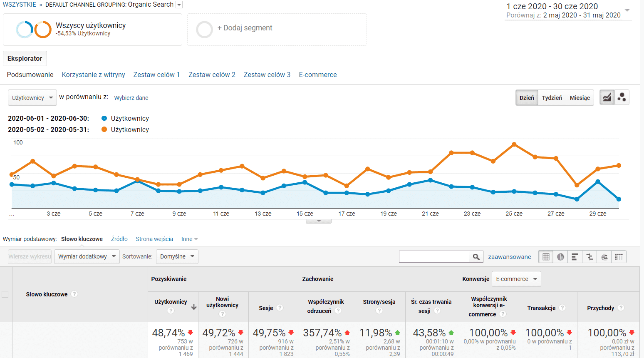Select the pivot table view
The height and width of the screenshot is (358, 644).
pos(619,256)
